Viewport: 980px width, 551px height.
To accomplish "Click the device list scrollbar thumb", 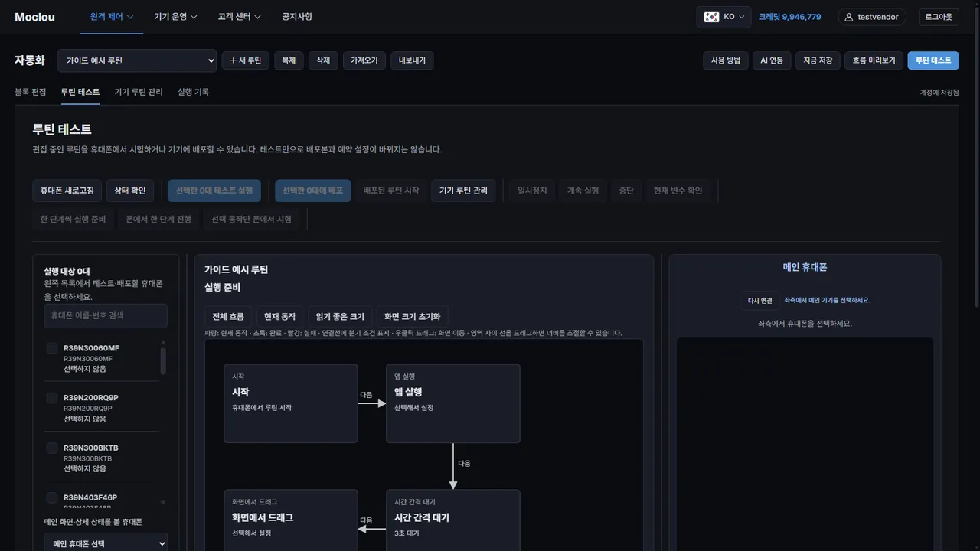I will tap(163, 360).
